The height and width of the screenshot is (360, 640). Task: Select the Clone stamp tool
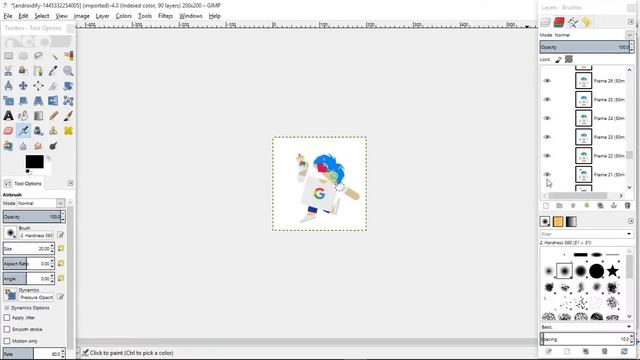click(53, 131)
